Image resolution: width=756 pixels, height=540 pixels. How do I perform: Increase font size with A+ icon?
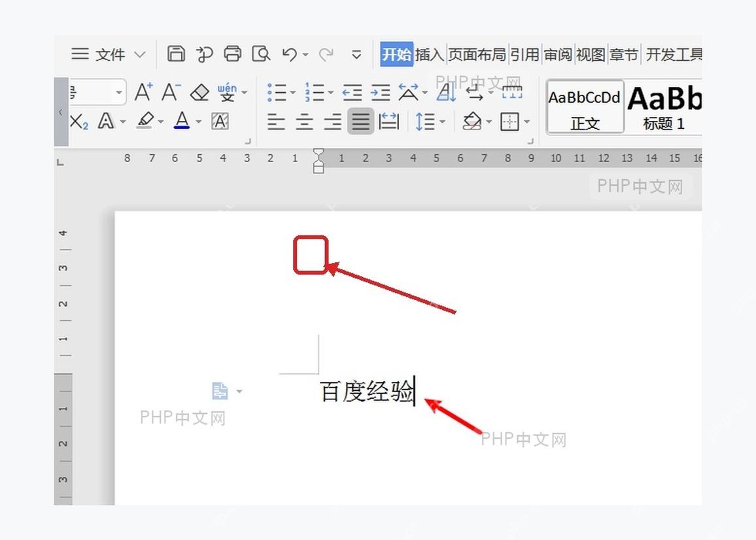pyautogui.click(x=144, y=92)
